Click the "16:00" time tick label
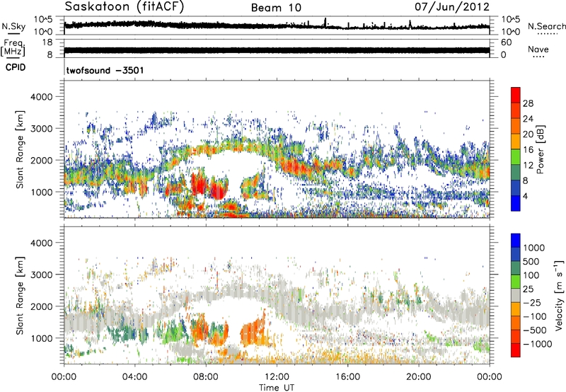 [347, 377]
